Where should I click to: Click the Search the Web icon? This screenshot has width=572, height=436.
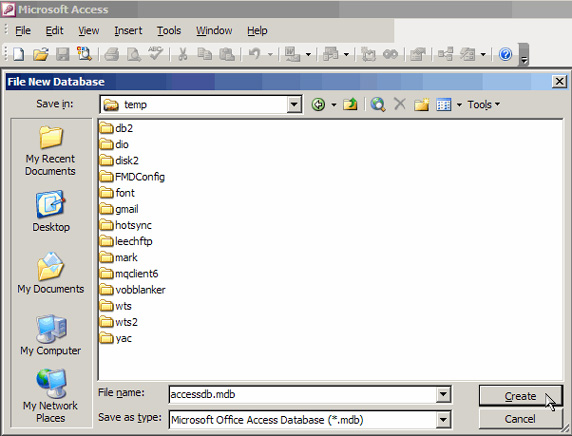[378, 105]
